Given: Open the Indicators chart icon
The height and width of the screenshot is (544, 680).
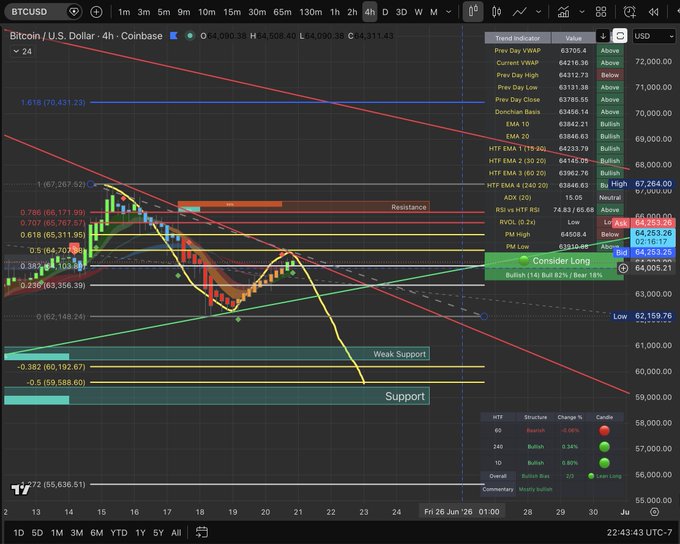Looking at the screenshot, I should [x=563, y=12].
